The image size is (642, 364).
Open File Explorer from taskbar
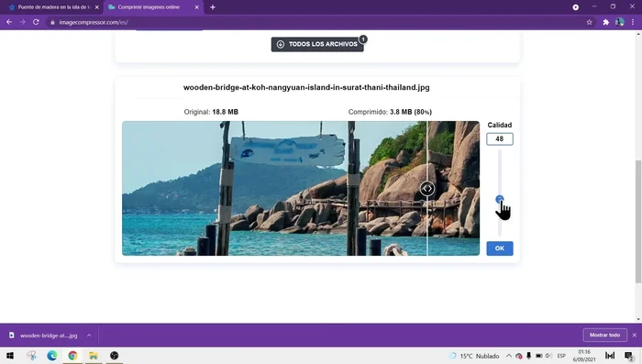pos(94,356)
